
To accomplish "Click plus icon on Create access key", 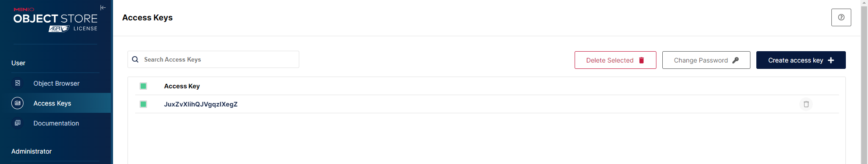I will click(831, 60).
